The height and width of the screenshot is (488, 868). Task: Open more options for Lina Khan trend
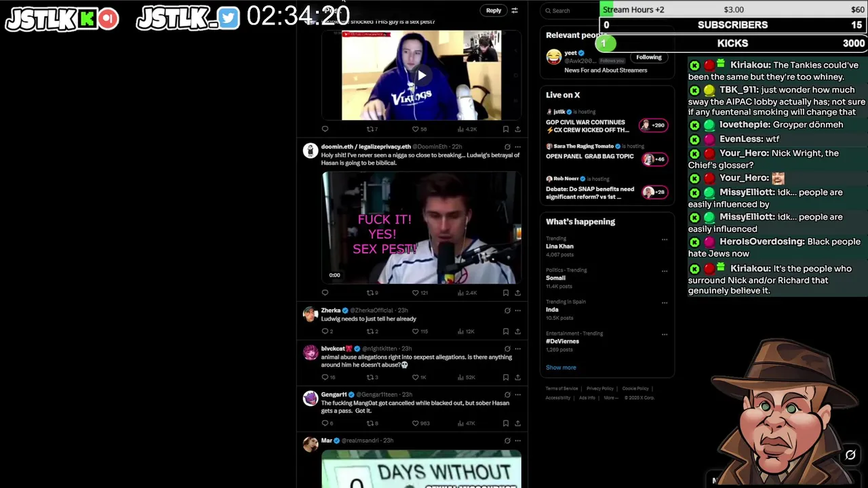click(x=665, y=239)
